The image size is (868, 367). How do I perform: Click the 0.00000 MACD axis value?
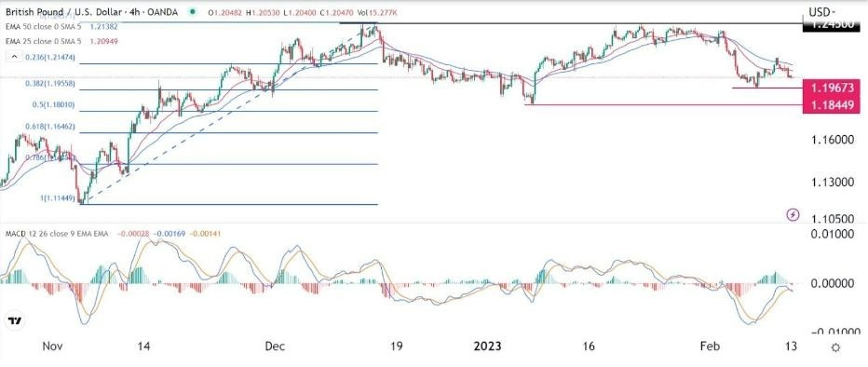click(832, 283)
